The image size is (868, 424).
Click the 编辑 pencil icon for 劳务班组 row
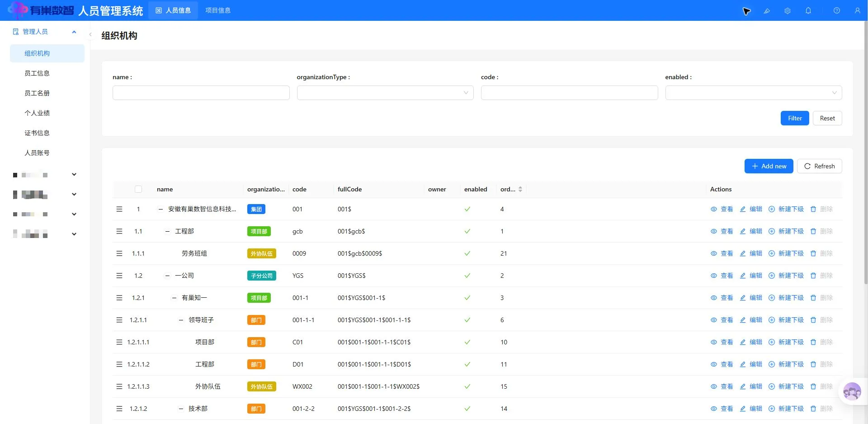coord(743,253)
